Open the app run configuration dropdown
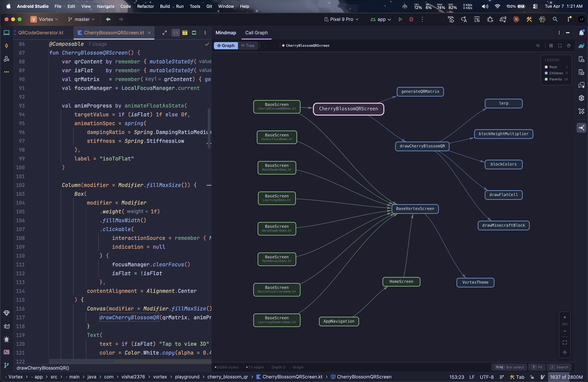 point(380,19)
